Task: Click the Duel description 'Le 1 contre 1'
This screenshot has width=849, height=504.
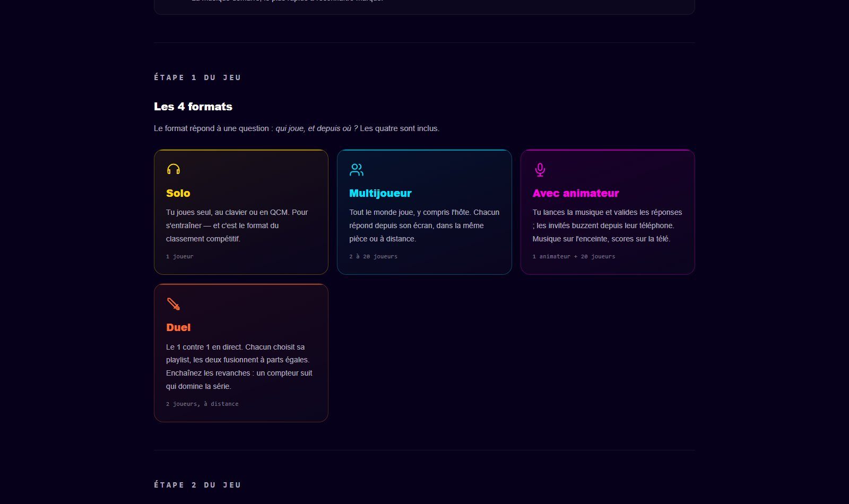Action: tap(239, 367)
